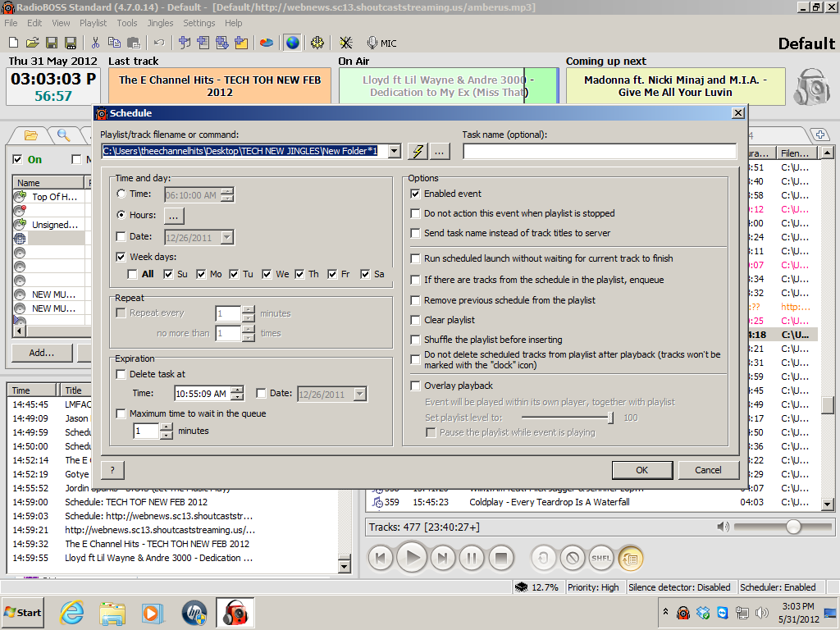Click the Hours selection ellipsis button
The width and height of the screenshot is (840, 630).
coord(174,216)
